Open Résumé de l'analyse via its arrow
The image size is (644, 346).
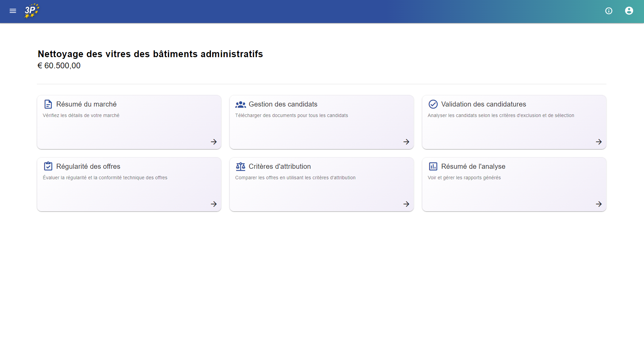tap(599, 204)
